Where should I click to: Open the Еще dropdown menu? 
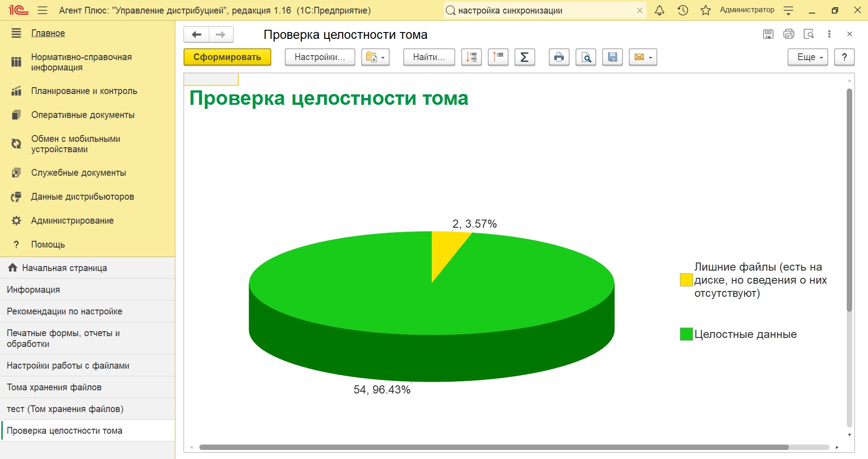808,57
